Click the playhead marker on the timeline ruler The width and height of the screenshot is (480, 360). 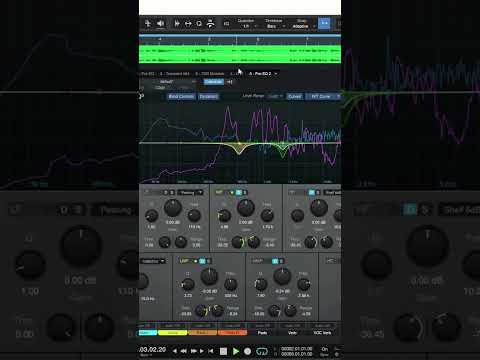(x=236, y=40)
